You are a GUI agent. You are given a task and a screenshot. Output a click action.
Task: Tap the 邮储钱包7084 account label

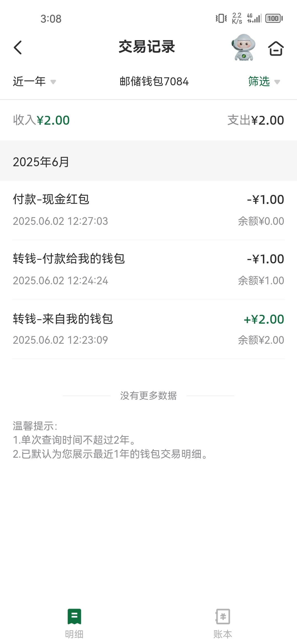click(x=154, y=81)
